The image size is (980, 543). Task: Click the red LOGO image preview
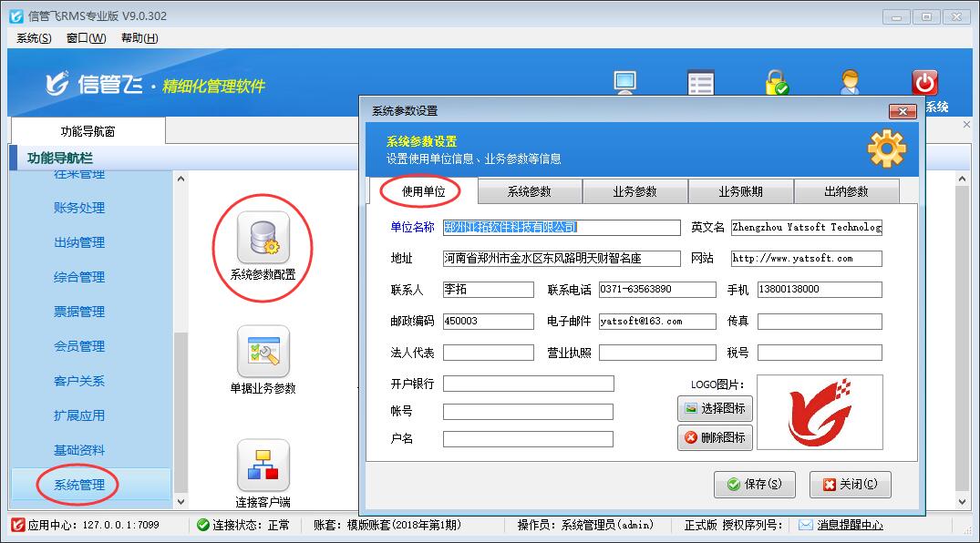(x=820, y=412)
